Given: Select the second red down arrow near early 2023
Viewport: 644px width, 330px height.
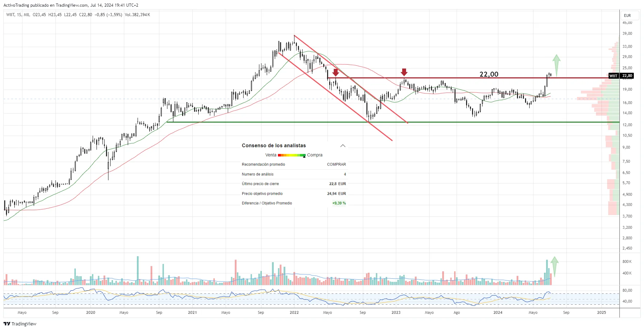Looking at the screenshot, I should click(405, 73).
